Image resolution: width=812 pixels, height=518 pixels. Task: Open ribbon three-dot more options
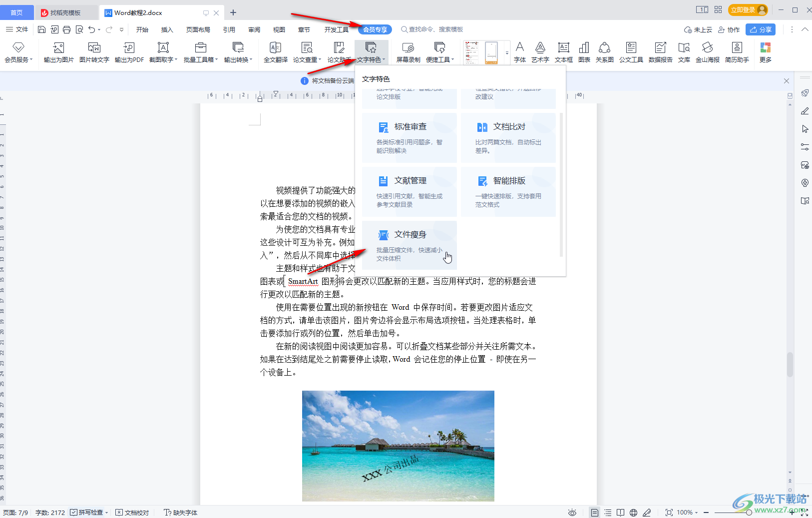coord(792,29)
